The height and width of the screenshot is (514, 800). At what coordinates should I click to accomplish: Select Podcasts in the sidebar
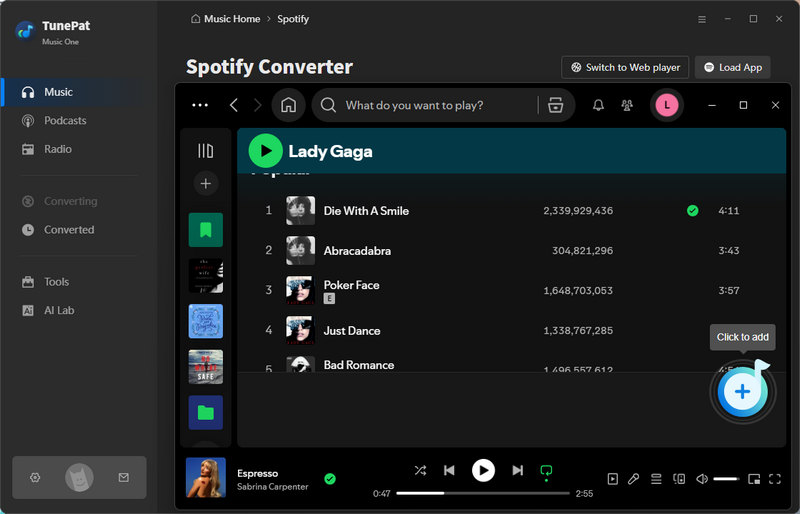(x=65, y=121)
